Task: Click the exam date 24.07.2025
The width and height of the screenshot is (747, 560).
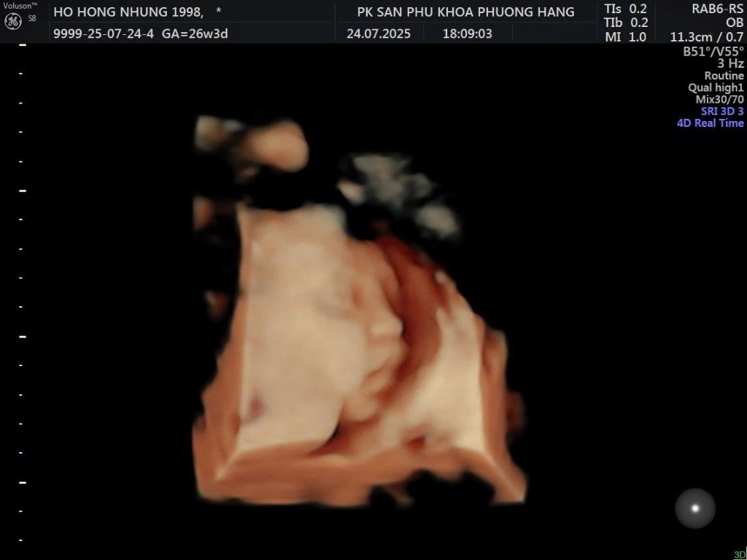Action: tap(378, 34)
